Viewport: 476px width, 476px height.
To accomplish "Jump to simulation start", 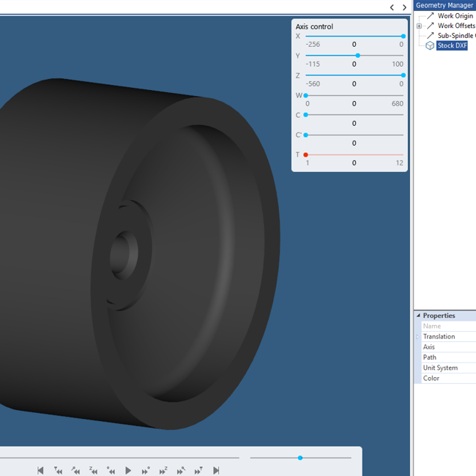I will (x=40, y=470).
